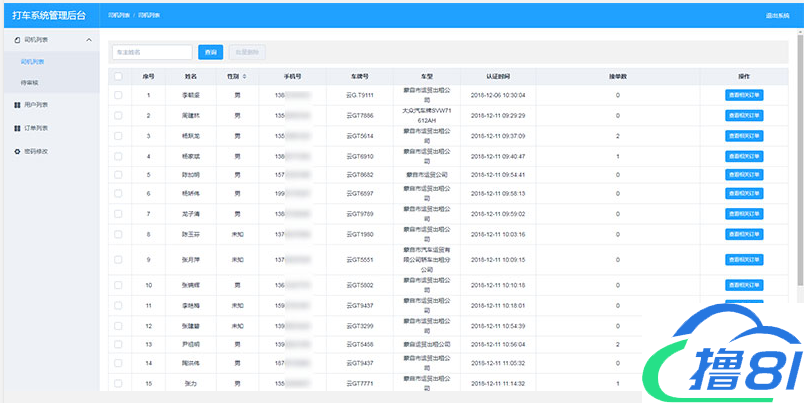Select the checkbox for row 5

click(118, 175)
